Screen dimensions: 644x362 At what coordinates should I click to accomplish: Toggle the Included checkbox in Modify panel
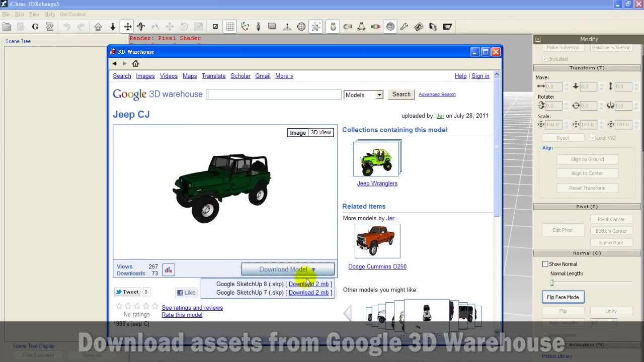click(545, 59)
